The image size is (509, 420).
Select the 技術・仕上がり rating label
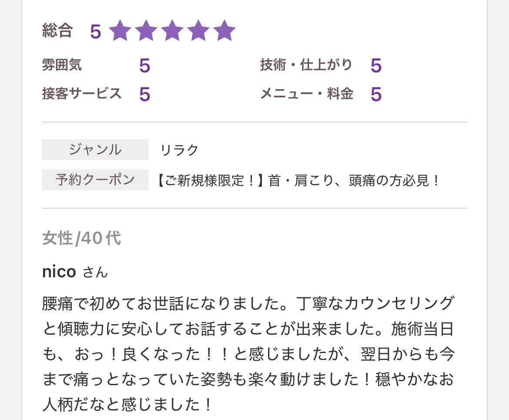[306, 65]
